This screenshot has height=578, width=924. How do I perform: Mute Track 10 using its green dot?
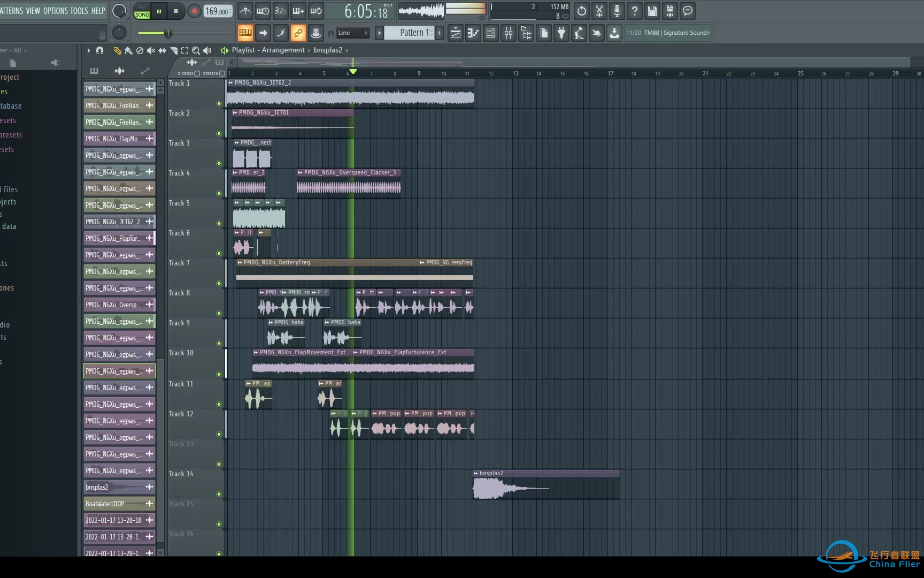219,375
